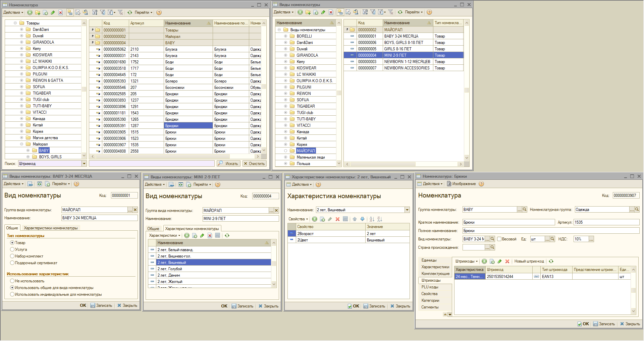Image resolution: width=644 pixels, height=341 pixels.
Task: Click the Искать search button
Action: 228,164
